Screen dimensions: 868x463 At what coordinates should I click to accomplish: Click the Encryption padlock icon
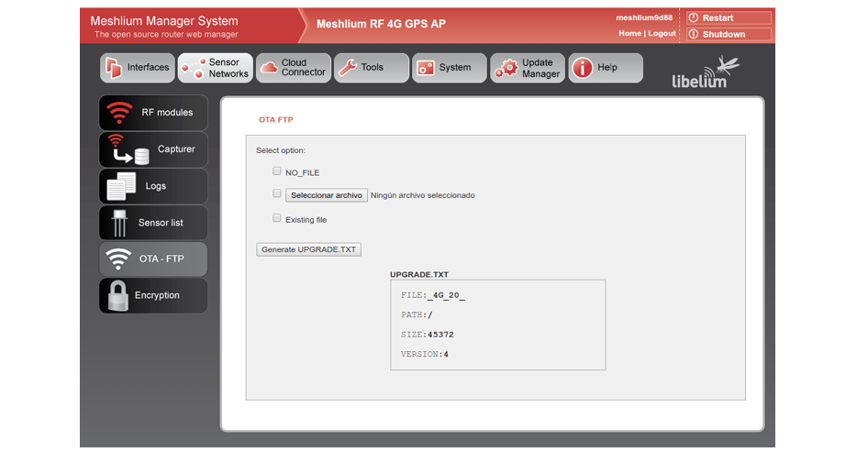pyautogui.click(x=118, y=296)
